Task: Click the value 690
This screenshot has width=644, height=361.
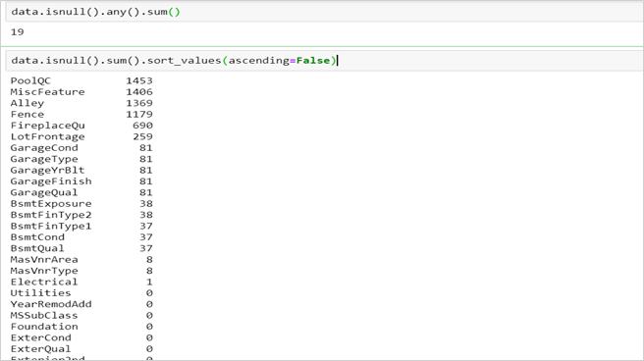Action: (x=142, y=126)
